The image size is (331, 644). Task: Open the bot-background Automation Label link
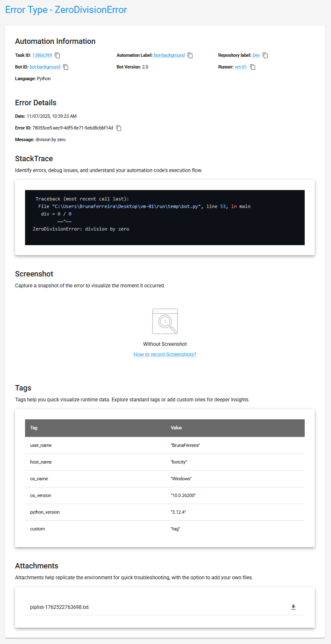click(169, 56)
